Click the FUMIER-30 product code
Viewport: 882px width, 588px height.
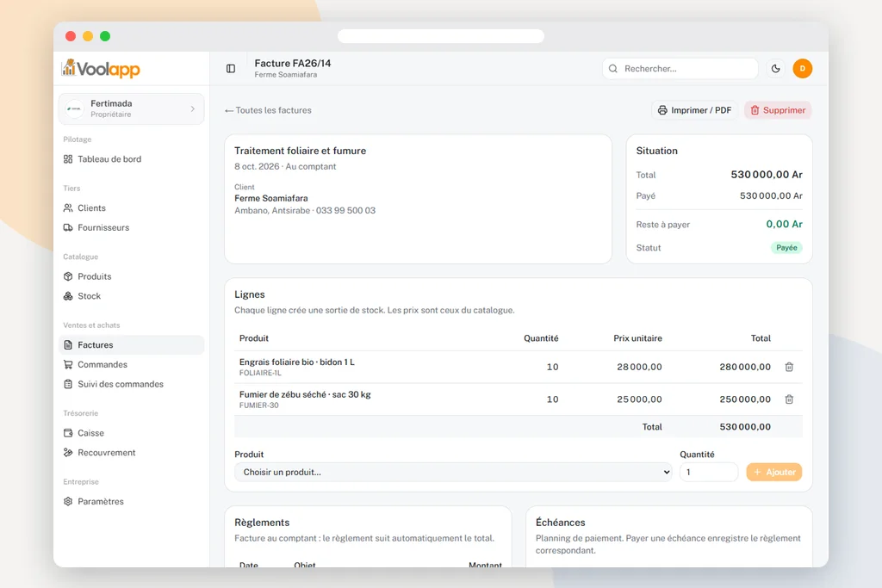258,405
